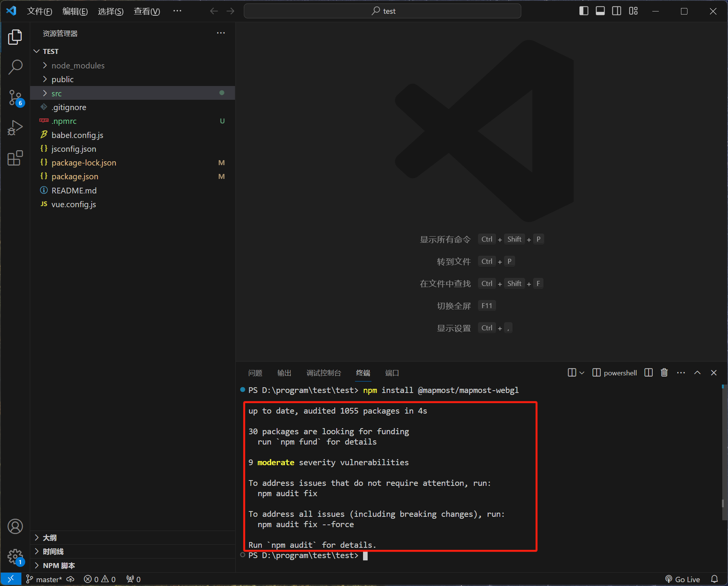The width and height of the screenshot is (728, 586).
Task: Open package-lock.json file
Action: 133,162
